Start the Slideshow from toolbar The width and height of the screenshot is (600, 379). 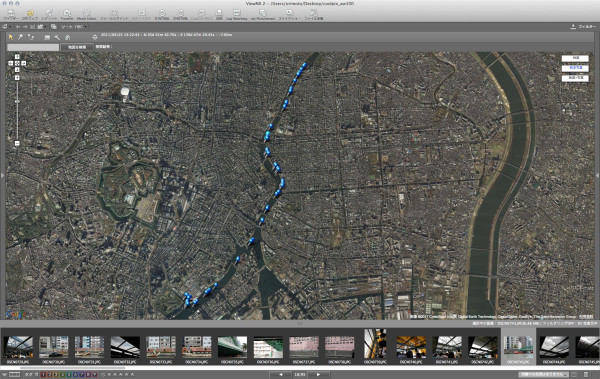pyautogui.click(x=289, y=15)
